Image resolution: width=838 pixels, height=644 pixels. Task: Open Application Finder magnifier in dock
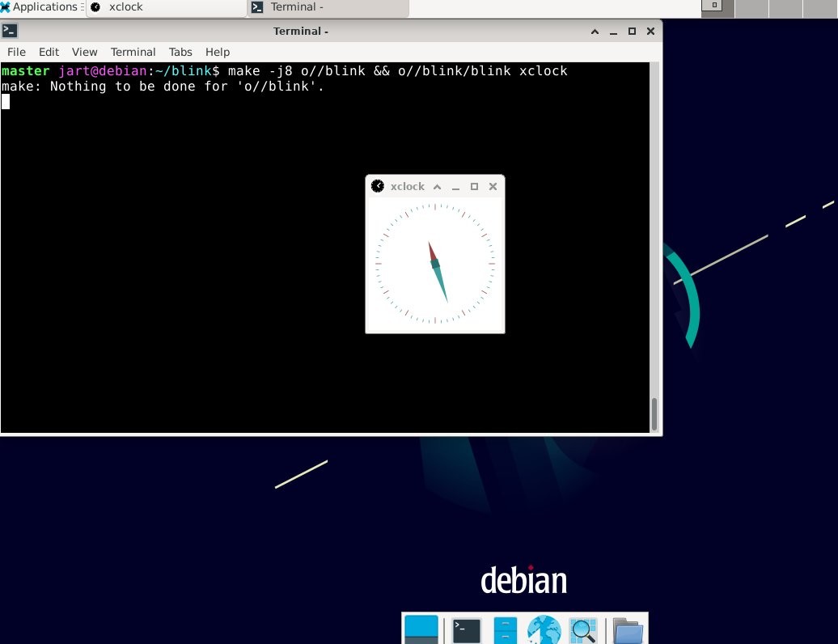(x=583, y=630)
